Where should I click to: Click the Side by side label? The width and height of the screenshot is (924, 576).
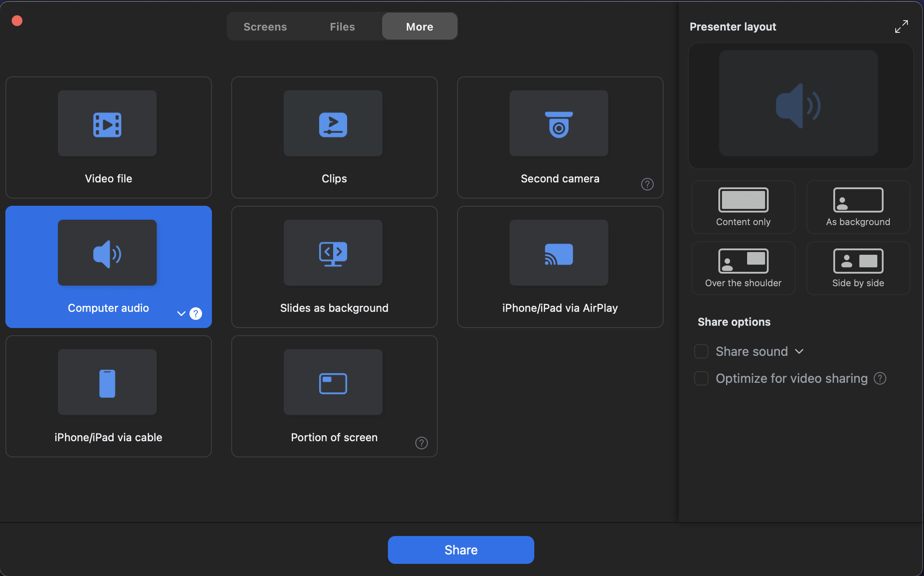click(858, 283)
